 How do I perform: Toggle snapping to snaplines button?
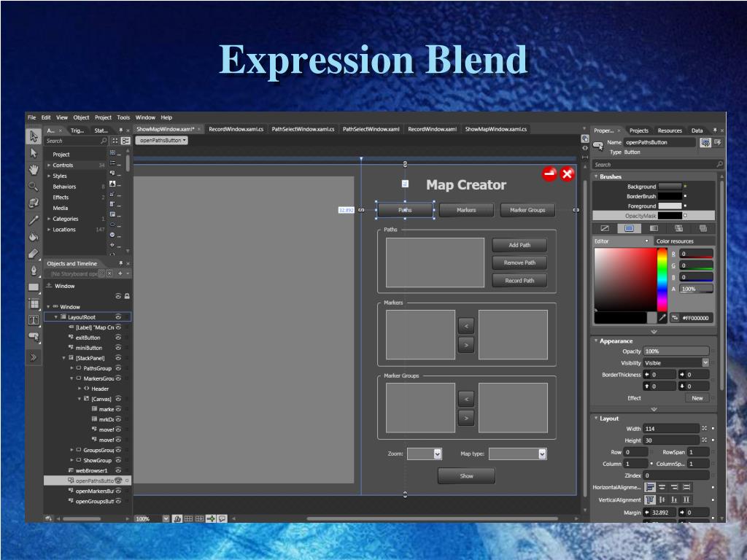(x=211, y=518)
